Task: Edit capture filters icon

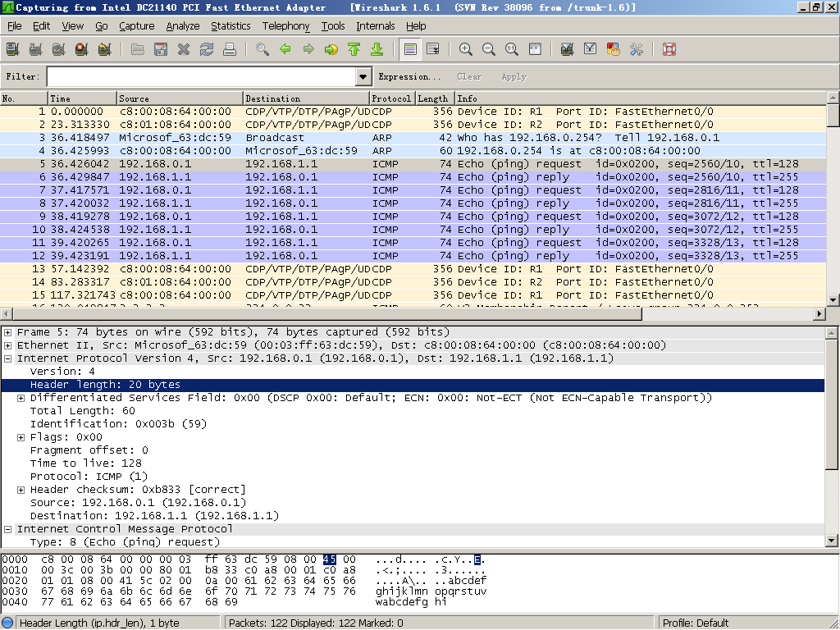Action: pyautogui.click(x=568, y=49)
